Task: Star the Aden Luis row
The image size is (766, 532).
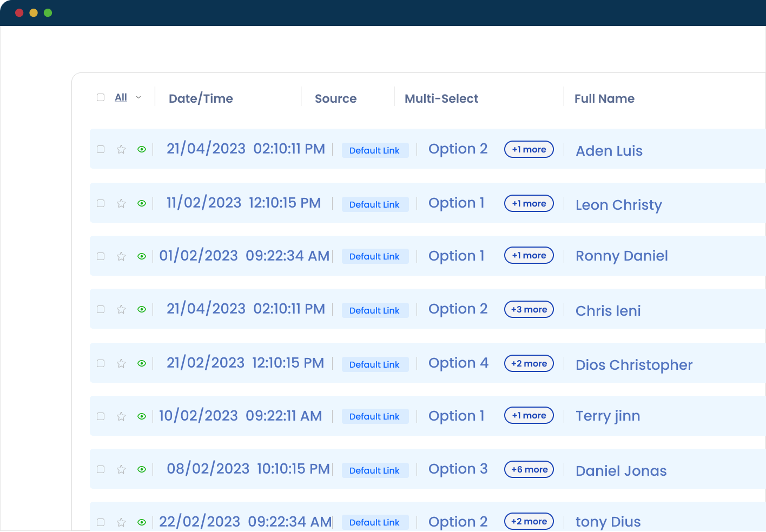Action: click(121, 149)
